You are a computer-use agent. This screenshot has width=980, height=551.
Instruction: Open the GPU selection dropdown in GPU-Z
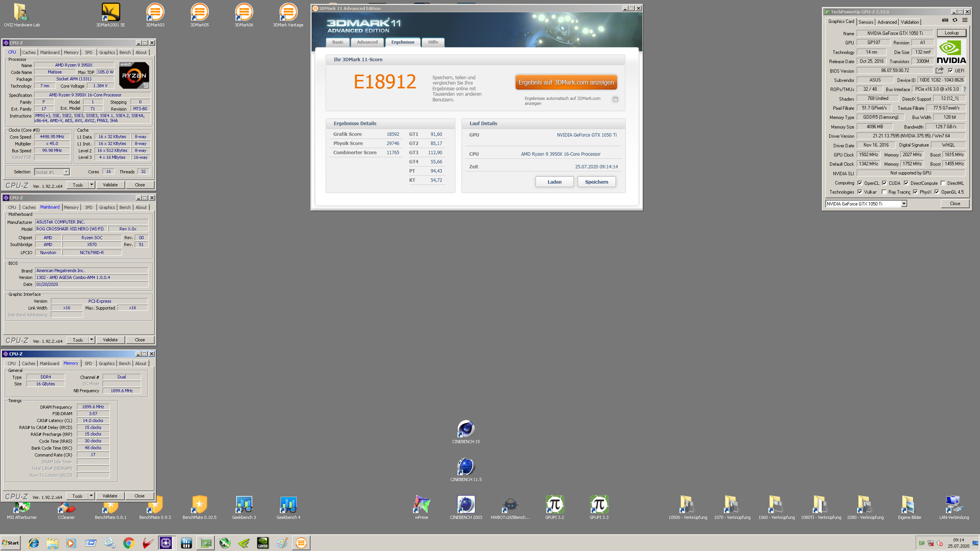(x=904, y=204)
